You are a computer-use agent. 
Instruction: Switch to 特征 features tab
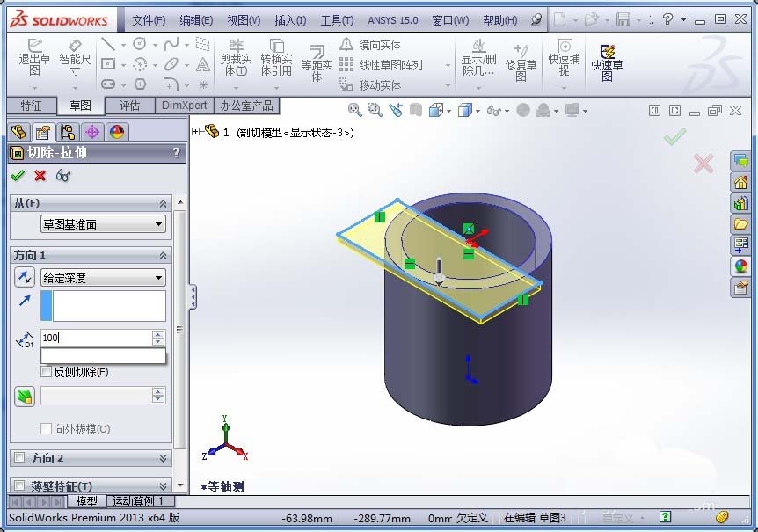coord(32,106)
